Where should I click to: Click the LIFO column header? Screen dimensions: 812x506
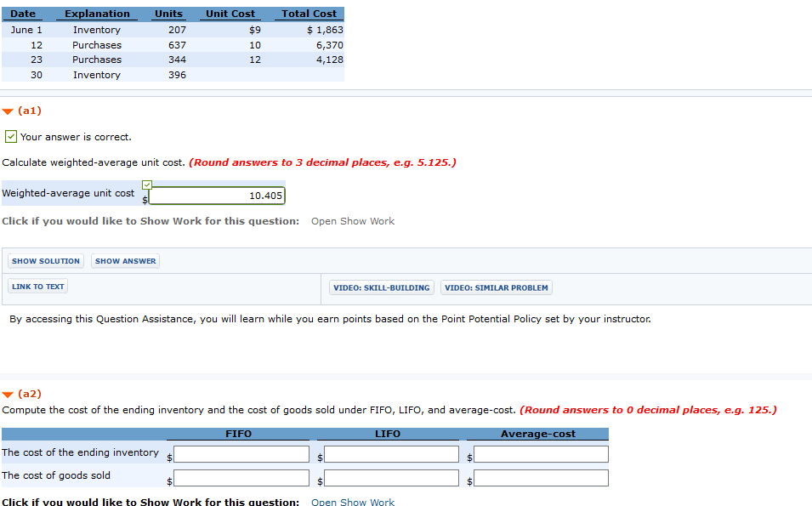tap(388, 434)
